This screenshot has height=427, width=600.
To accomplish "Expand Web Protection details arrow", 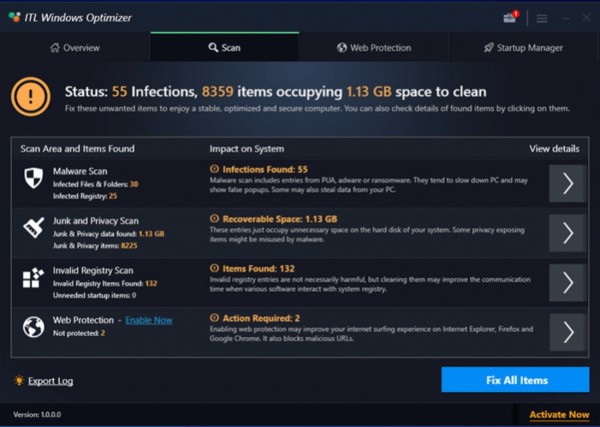I will click(568, 332).
